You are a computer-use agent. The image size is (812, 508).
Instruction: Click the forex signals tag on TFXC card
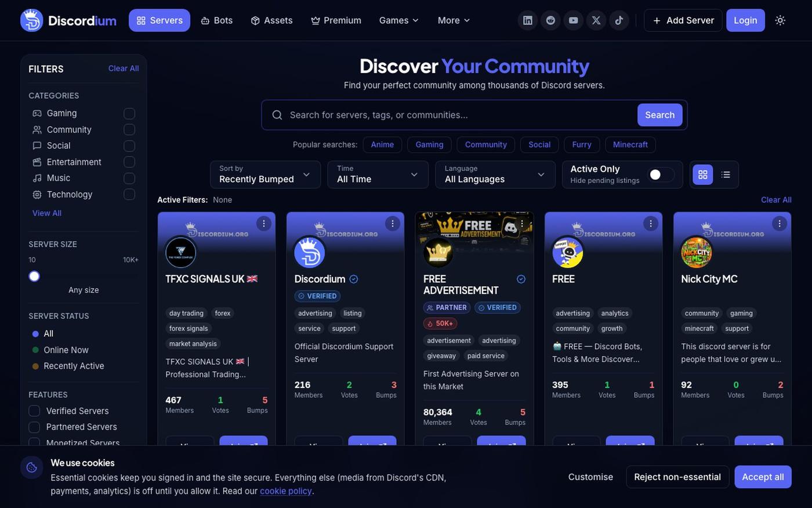188,329
